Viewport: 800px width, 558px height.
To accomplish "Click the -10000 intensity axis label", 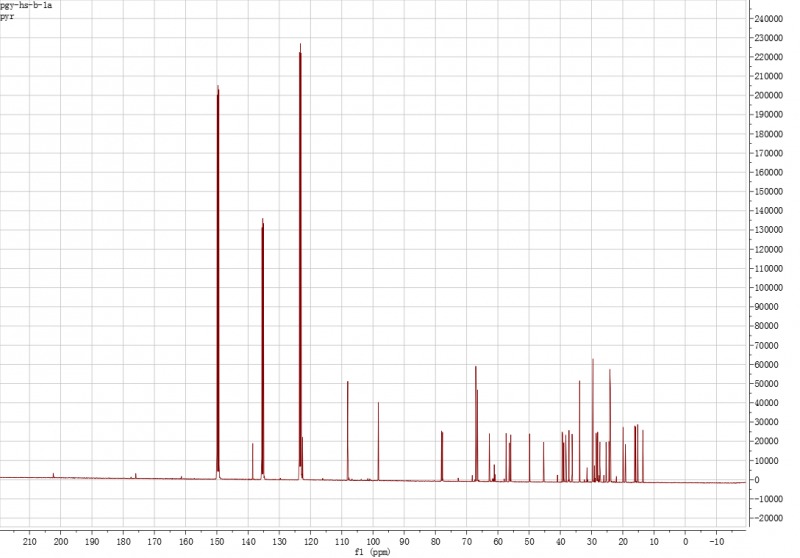I will point(768,499).
